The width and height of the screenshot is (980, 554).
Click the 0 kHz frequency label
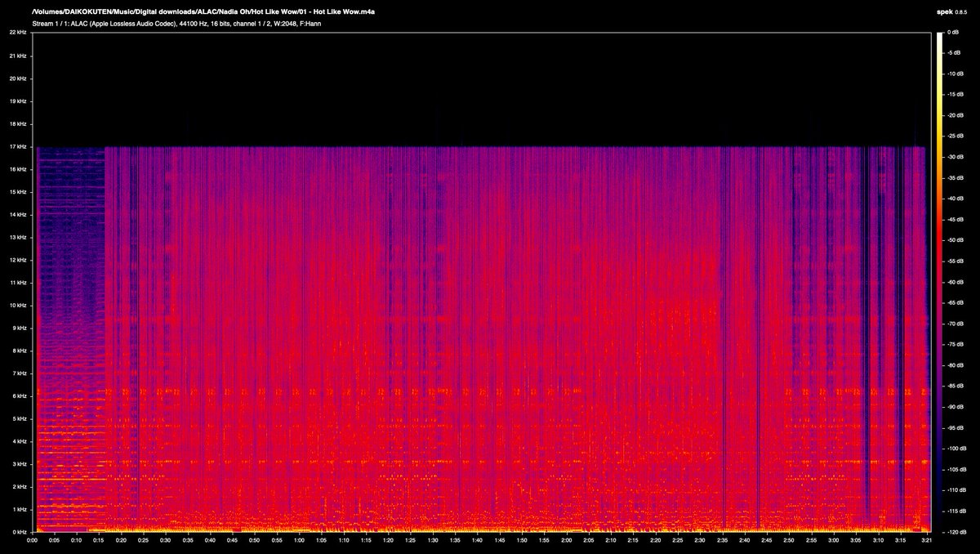click(x=20, y=532)
